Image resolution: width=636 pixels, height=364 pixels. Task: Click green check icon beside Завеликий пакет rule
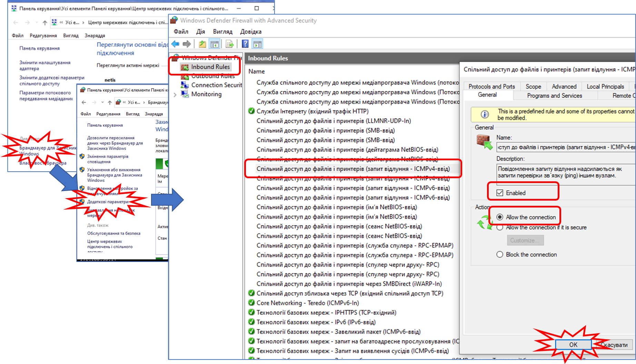pyautogui.click(x=251, y=332)
